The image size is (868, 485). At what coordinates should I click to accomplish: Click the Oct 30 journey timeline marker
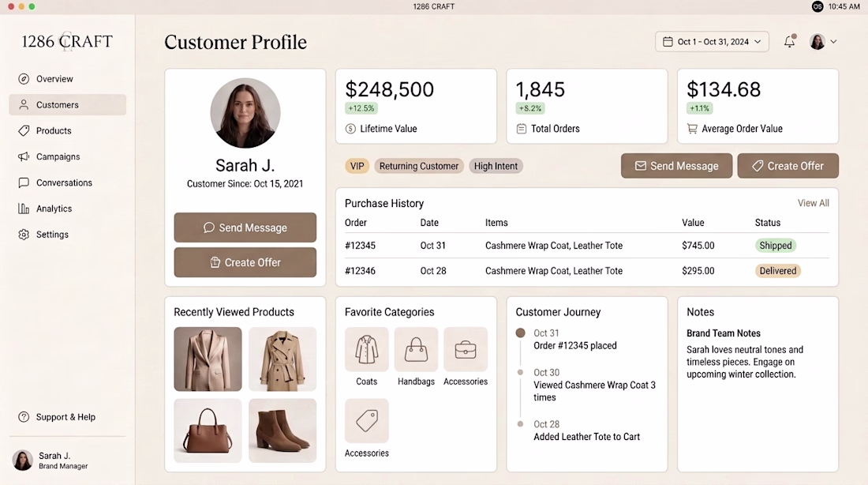pos(520,373)
